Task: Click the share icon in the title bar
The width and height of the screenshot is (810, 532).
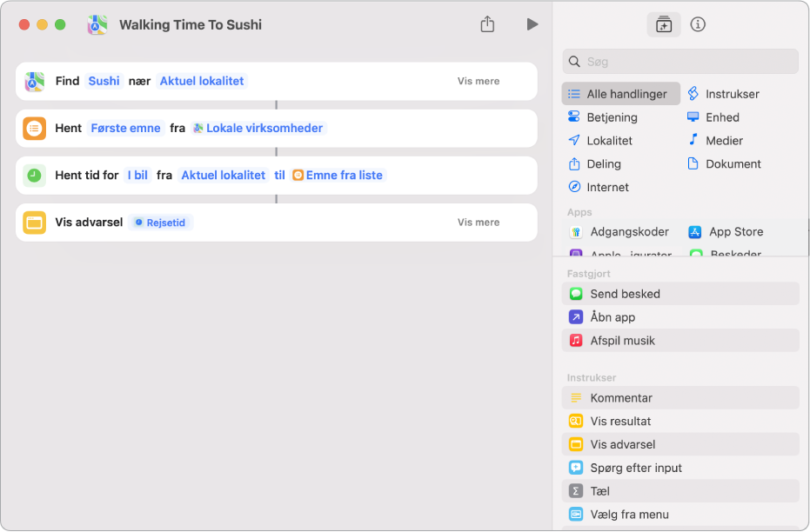Action: coord(487,23)
